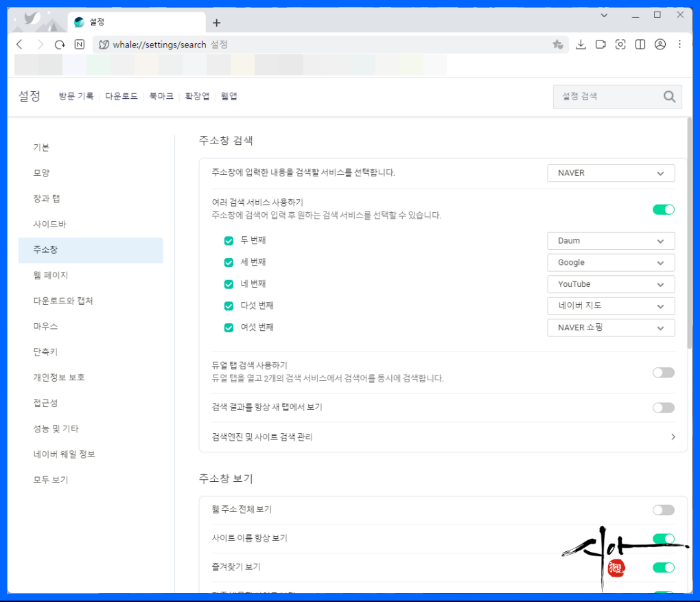Click the address bar showing whale://settings/search
700x602 pixels.
(330, 44)
